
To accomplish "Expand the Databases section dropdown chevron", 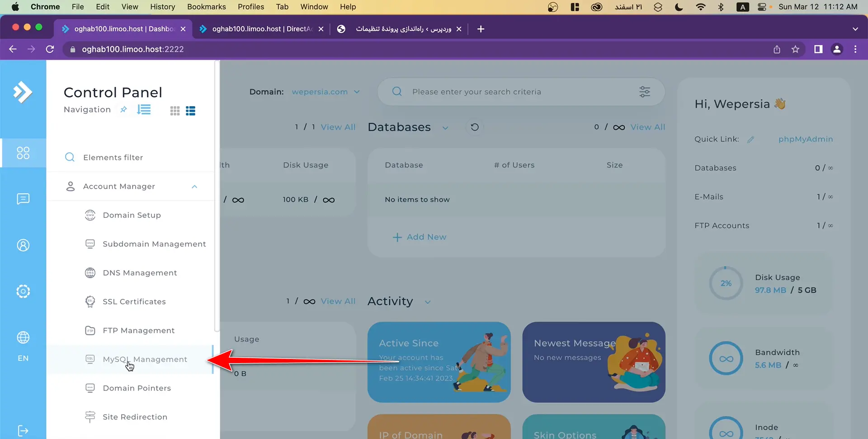I will (x=445, y=128).
